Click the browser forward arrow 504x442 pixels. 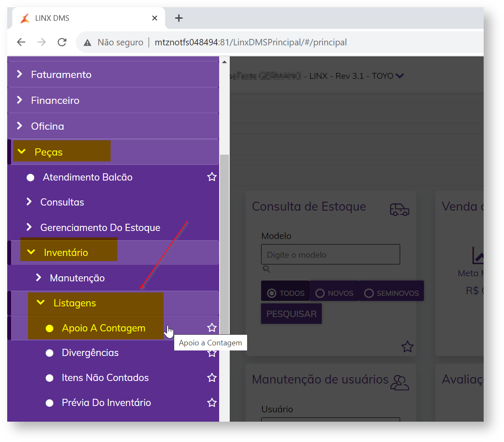coord(42,42)
